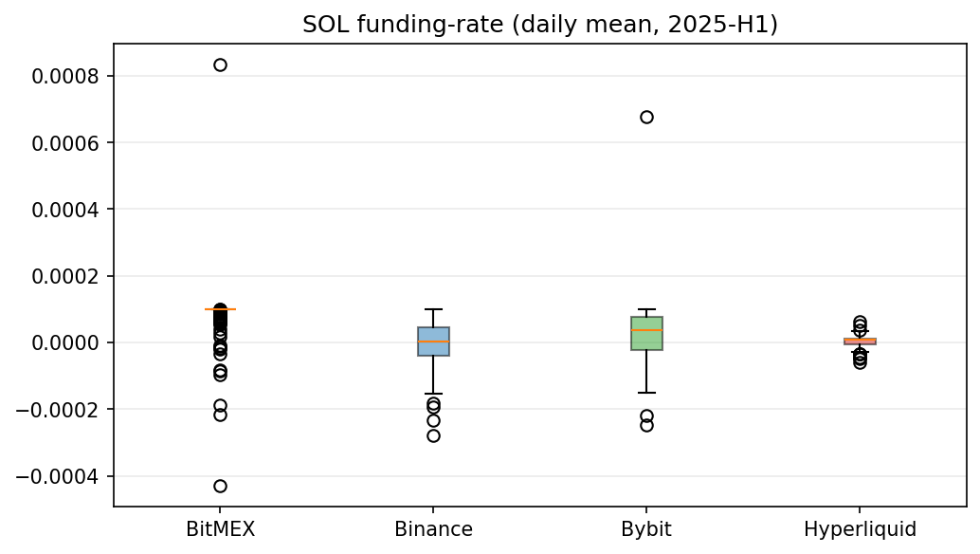Viewport: 980px width, 554px height.
Task: Click the BitMEX x-axis label
Action: (x=220, y=529)
